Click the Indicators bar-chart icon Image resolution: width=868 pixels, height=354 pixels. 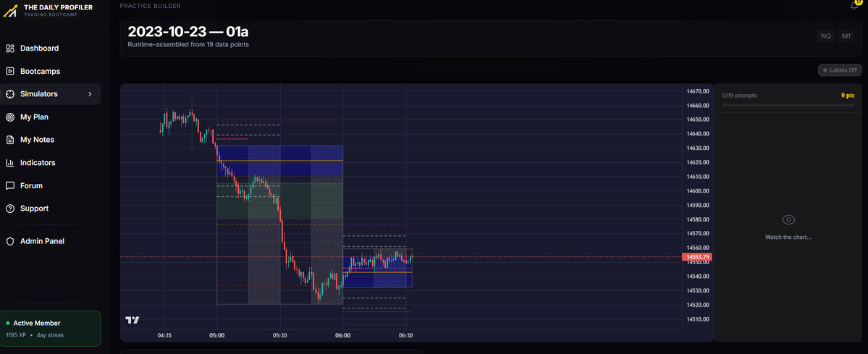click(x=10, y=163)
